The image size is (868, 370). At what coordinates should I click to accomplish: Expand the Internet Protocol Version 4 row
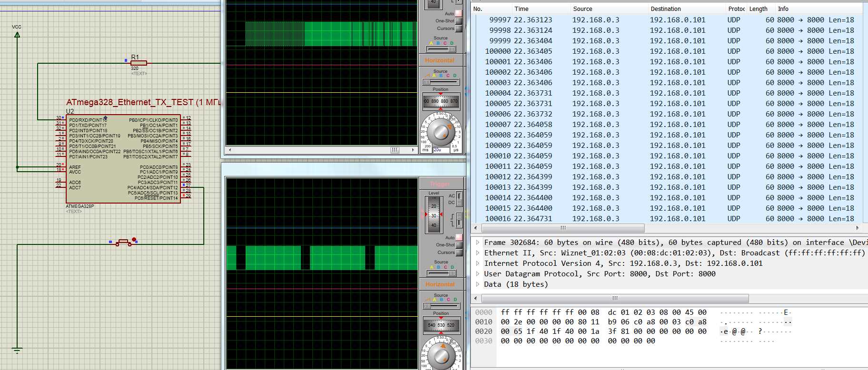[x=478, y=263]
